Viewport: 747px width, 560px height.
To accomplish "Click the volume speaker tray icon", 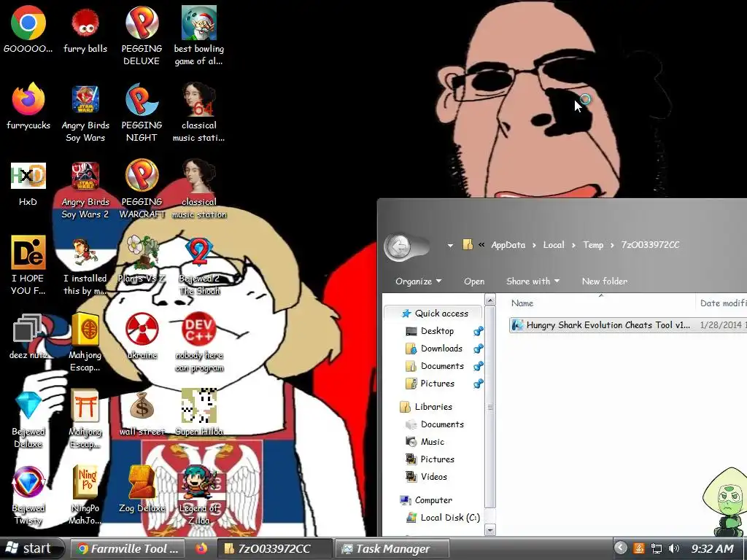I will pyautogui.click(x=673, y=548).
